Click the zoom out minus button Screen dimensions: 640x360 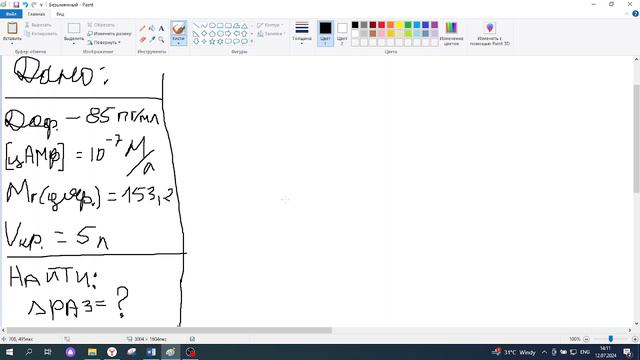tap(587, 339)
